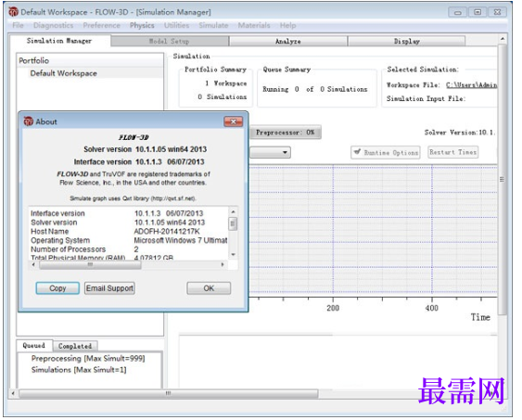Switch to the Analyze tab

(288, 42)
